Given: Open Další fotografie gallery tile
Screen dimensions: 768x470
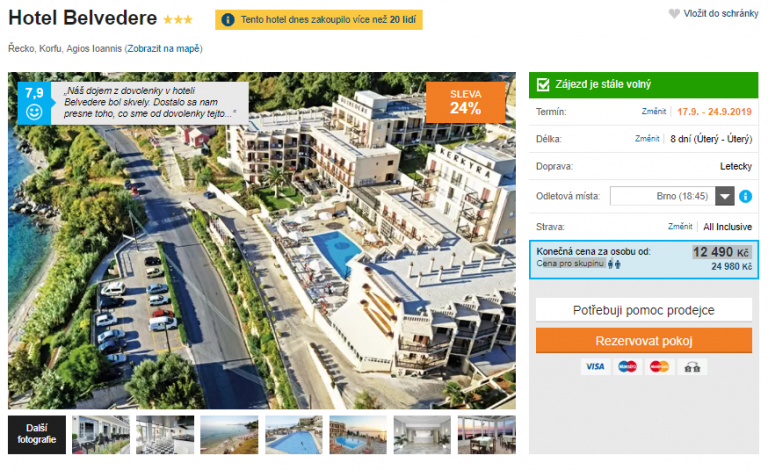Looking at the screenshot, I should [x=37, y=434].
